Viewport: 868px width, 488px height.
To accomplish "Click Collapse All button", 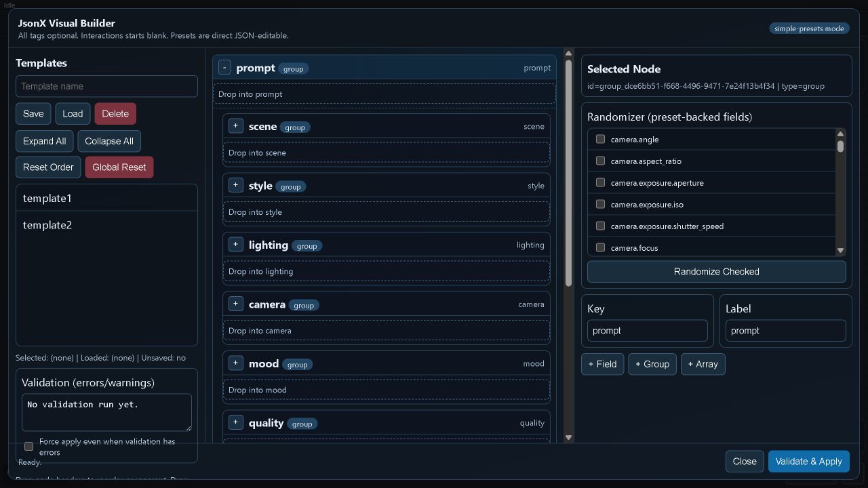I will [109, 141].
